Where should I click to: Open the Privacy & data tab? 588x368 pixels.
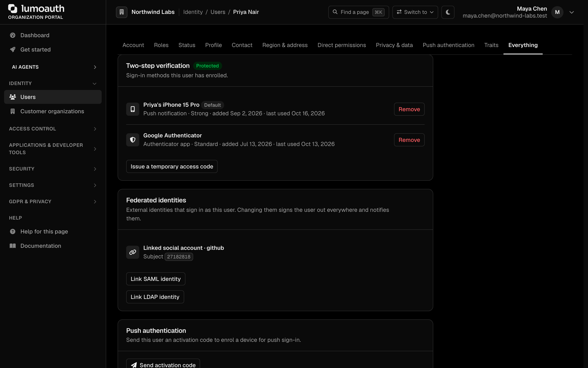point(394,45)
